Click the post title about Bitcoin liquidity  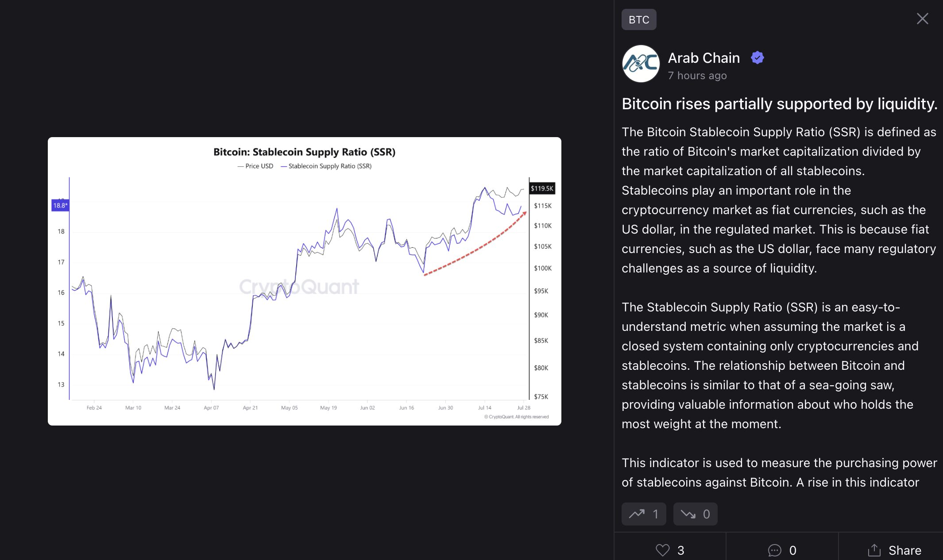(779, 104)
